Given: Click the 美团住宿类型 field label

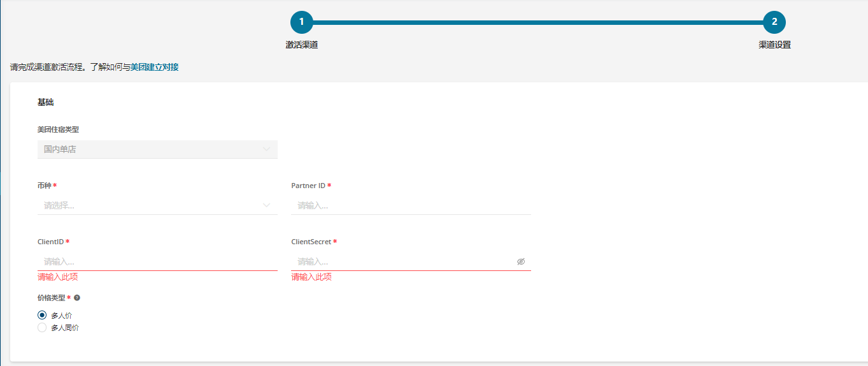Looking at the screenshot, I should coord(58,129).
